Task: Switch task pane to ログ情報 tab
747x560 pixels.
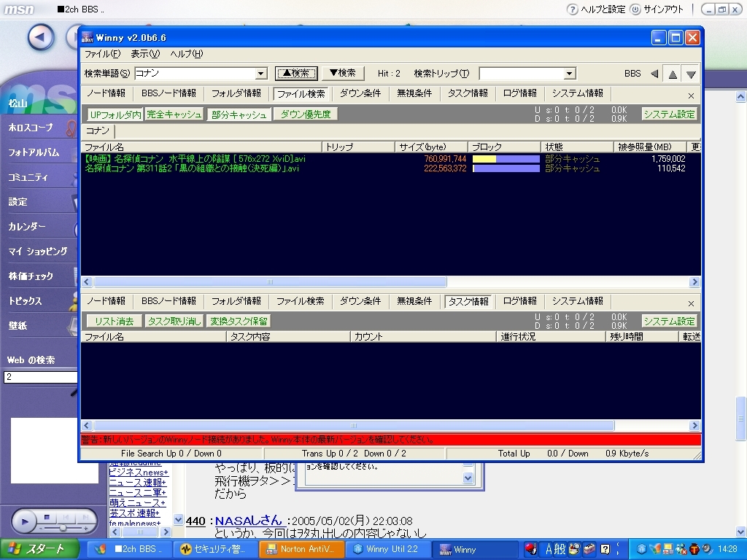Action: tap(519, 301)
